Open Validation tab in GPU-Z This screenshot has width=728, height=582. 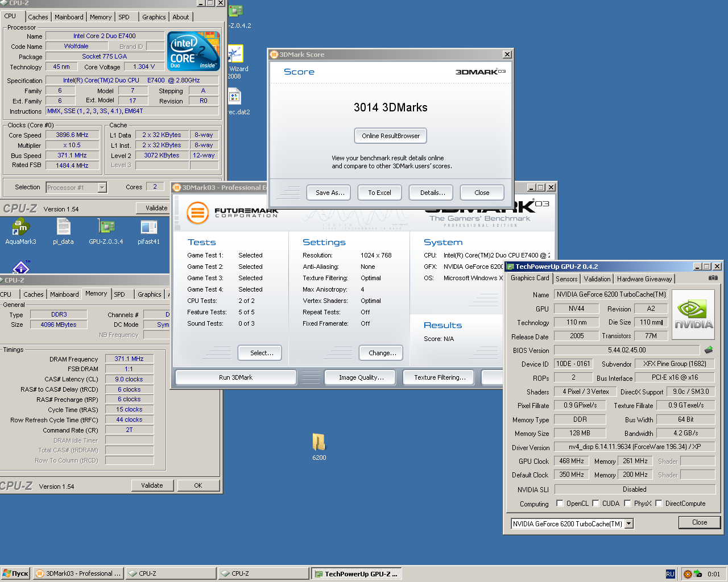(597, 279)
